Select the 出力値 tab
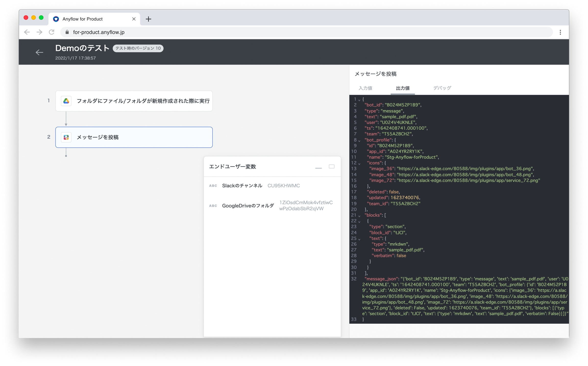 coord(402,88)
